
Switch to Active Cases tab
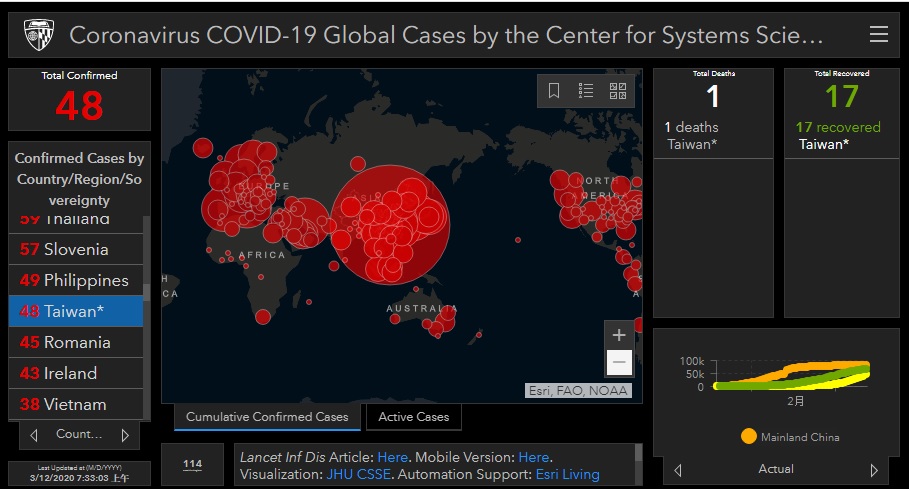coord(413,417)
